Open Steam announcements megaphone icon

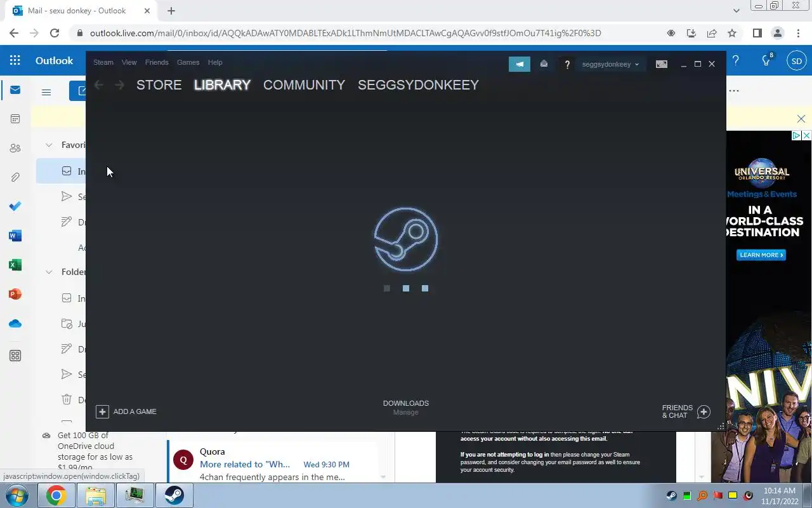pos(520,64)
